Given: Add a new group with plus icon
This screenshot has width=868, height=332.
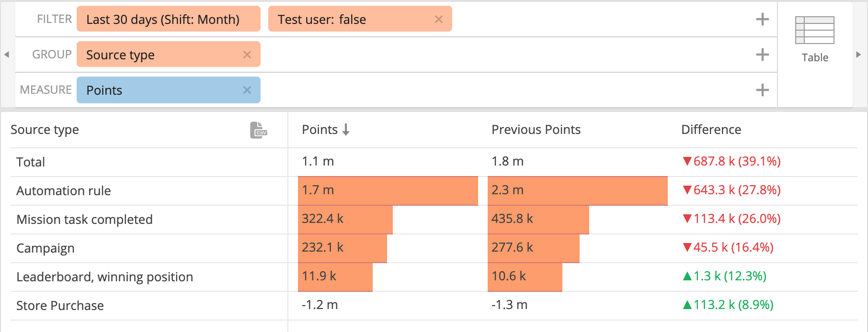Looking at the screenshot, I should 762,55.
